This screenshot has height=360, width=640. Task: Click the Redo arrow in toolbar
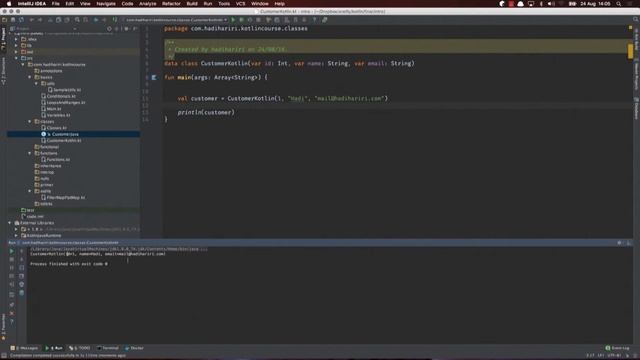click(x=40, y=20)
